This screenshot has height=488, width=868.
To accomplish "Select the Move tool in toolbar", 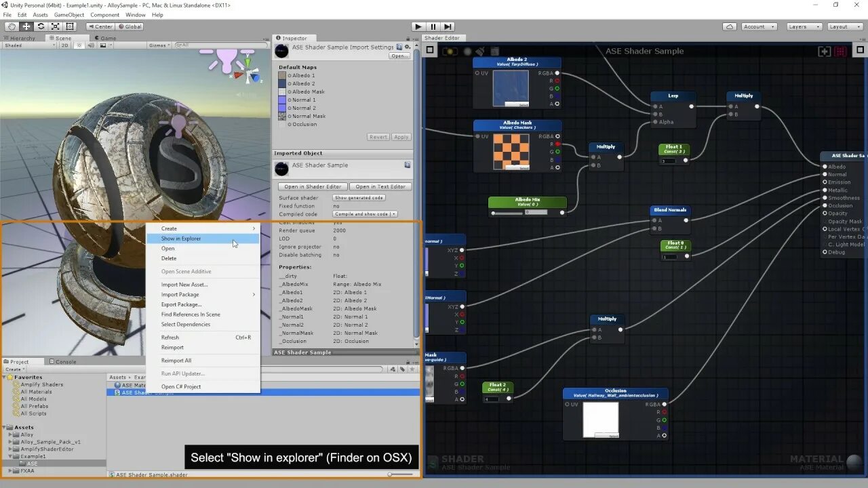I will pos(26,26).
